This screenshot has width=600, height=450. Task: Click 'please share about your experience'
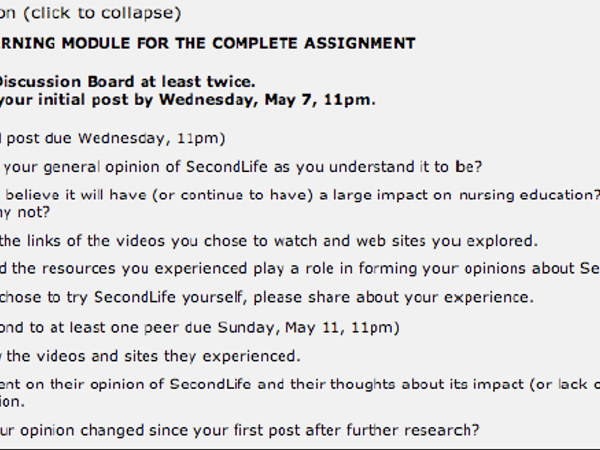393,297
